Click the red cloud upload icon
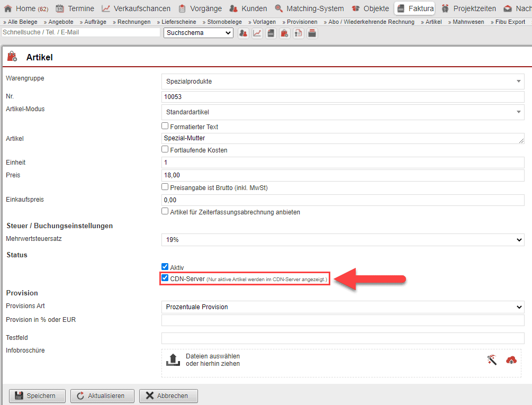This screenshot has width=532, height=405. [x=511, y=360]
